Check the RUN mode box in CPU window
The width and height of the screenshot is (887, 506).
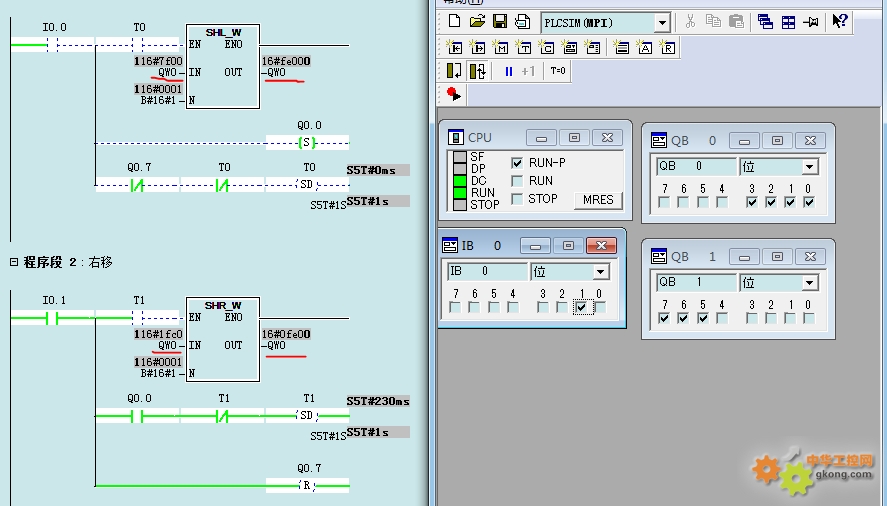click(x=516, y=181)
